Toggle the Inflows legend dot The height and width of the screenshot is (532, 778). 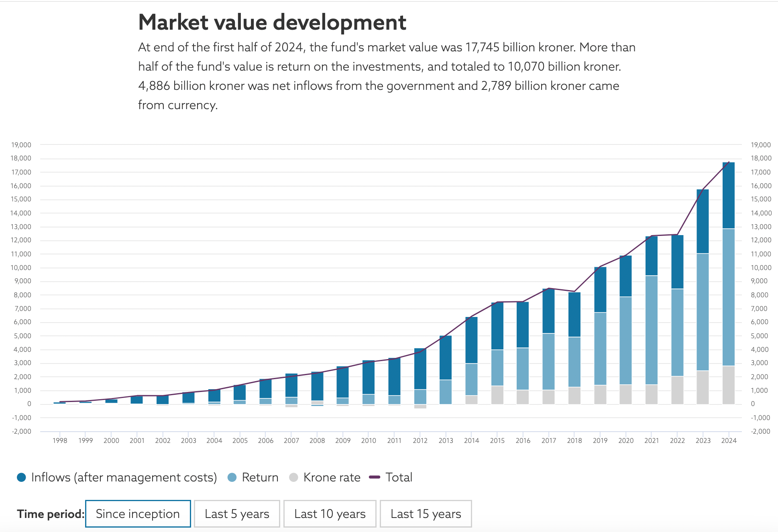[21, 477]
